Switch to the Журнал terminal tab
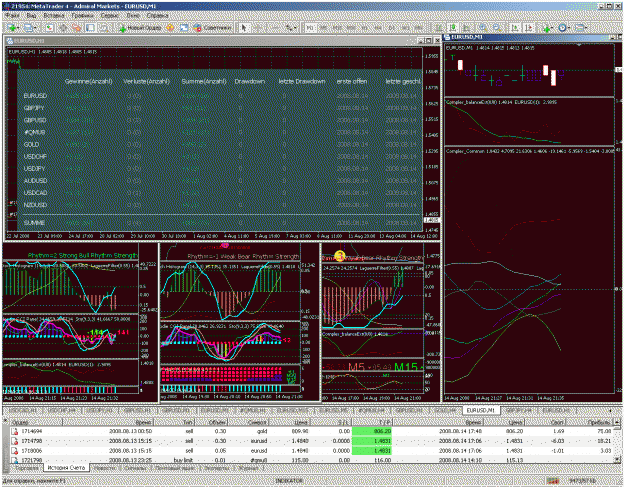Image resolution: width=625 pixels, height=487 pixels. tap(248, 468)
